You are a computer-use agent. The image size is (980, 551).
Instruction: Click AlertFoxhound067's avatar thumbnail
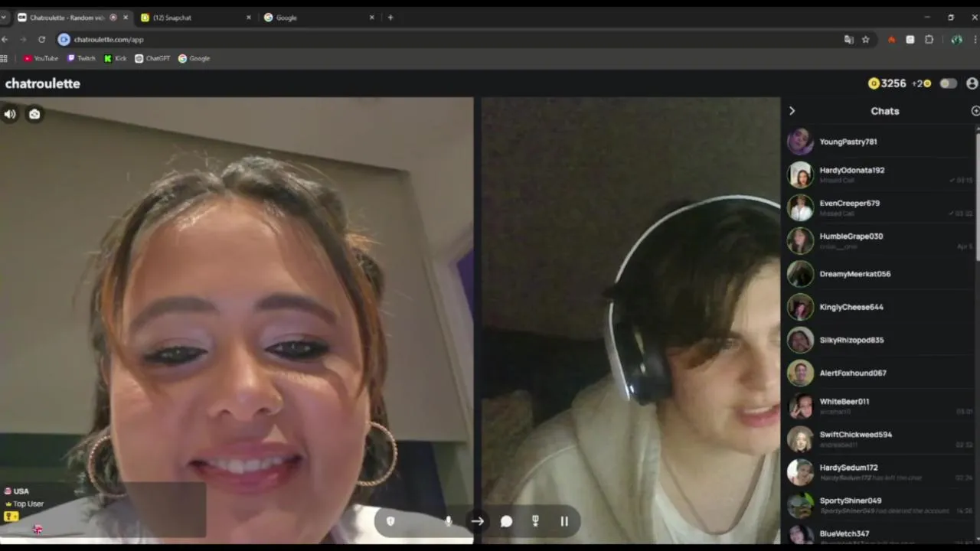(800, 373)
